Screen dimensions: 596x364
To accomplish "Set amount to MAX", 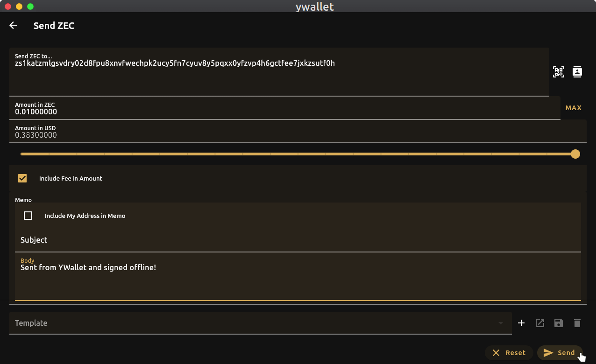I will pos(574,108).
